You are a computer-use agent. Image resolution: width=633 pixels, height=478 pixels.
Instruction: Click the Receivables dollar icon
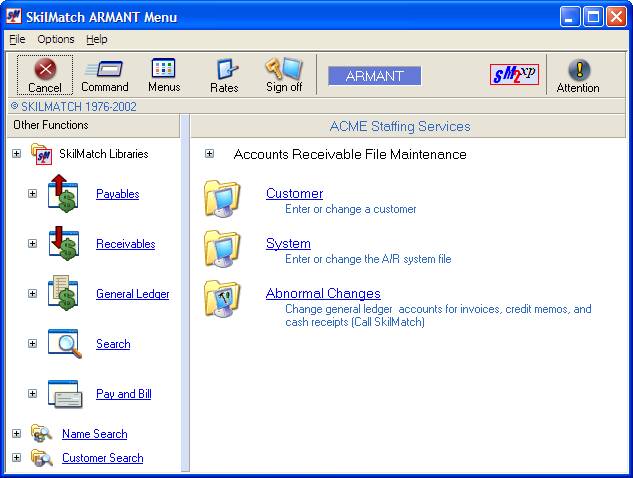(63, 243)
